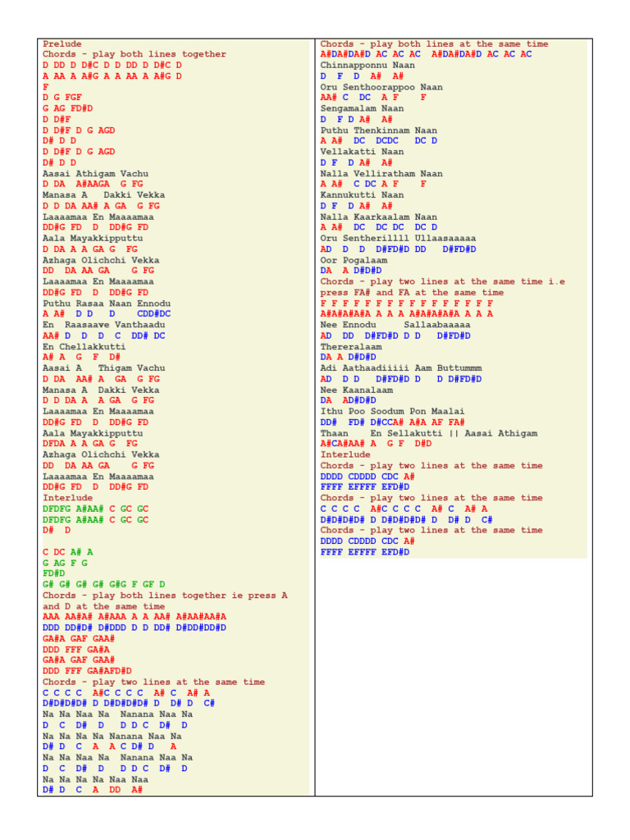This screenshot has width=630, height=840.
Task: Select note line 'AD D D D#FD#D DD D#FD#D'
Action: [x=398, y=249]
